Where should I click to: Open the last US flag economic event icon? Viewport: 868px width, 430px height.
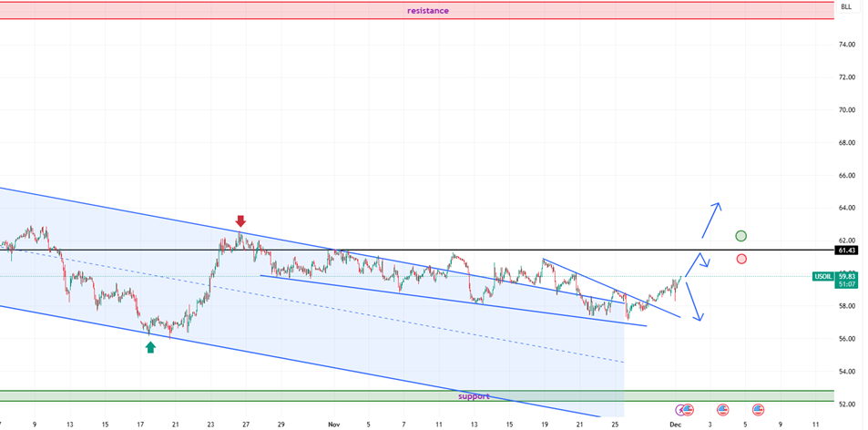pyautogui.click(x=758, y=410)
